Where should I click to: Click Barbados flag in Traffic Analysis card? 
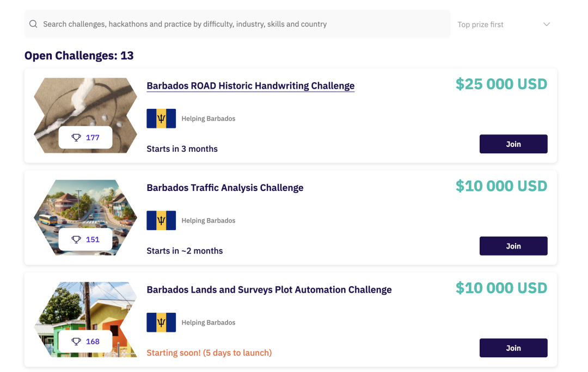pos(161,220)
